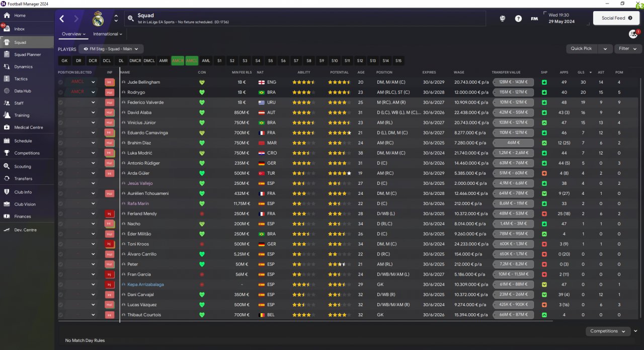Select the GK position filter tab
Screen dimensions: 644x350
tap(64, 60)
